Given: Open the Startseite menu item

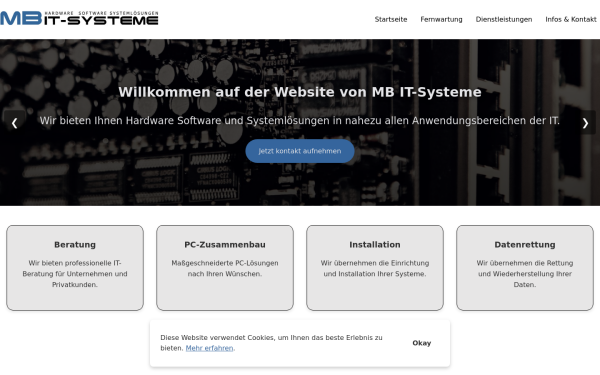Looking at the screenshot, I should (x=391, y=19).
